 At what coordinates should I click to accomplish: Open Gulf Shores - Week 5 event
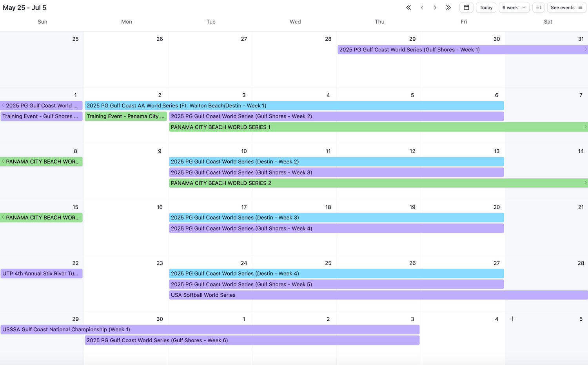[336, 285]
